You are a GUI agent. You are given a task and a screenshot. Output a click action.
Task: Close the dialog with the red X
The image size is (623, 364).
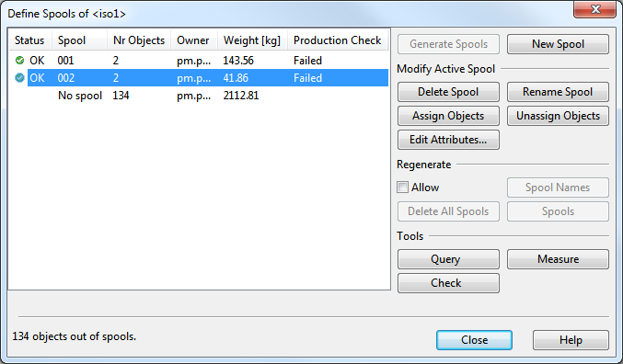pyautogui.click(x=594, y=9)
